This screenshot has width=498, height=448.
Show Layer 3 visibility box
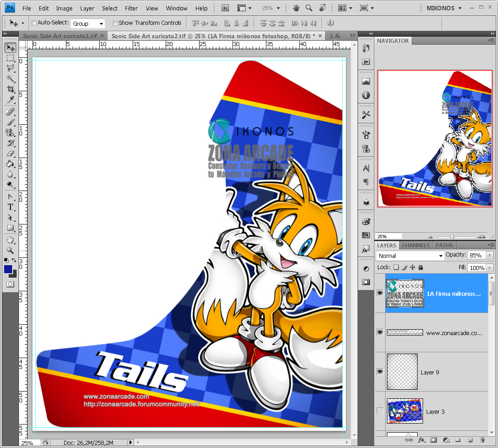pyautogui.click(x=380, y=411)
